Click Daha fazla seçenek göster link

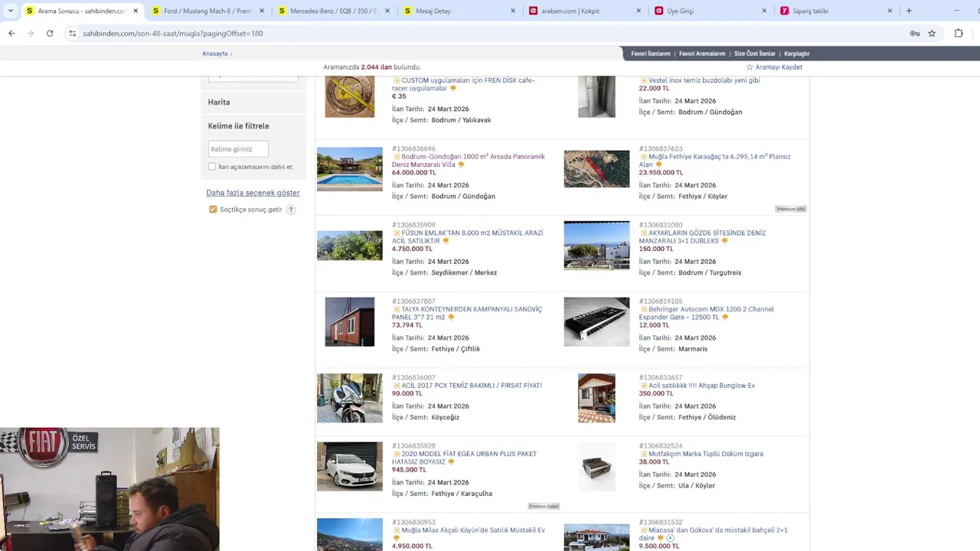pos(253,193)
